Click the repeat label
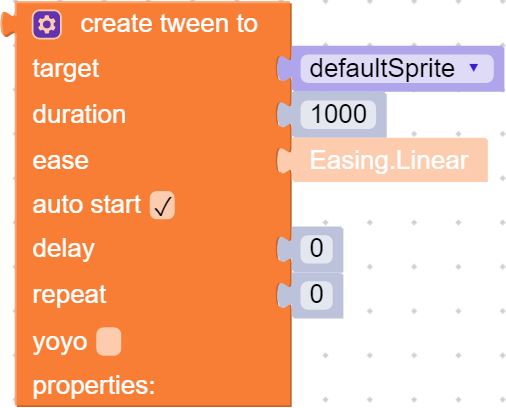The width and height of the screenshot is (506, 408). click(69, 295)
